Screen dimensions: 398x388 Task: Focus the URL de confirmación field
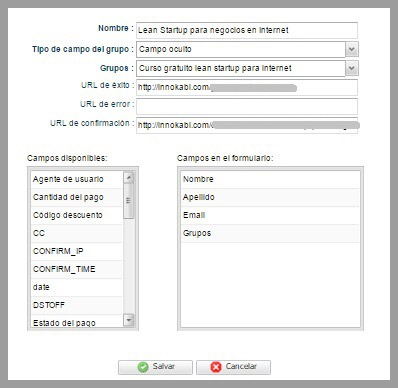click(247, 125)
